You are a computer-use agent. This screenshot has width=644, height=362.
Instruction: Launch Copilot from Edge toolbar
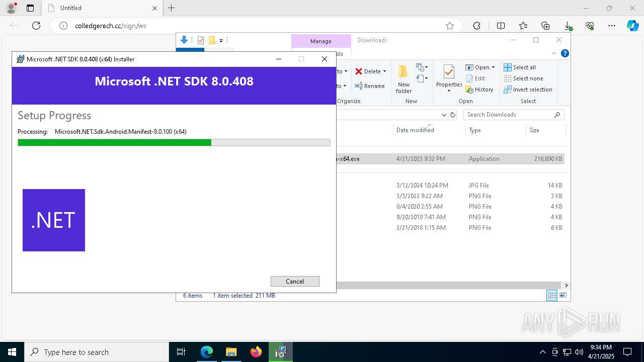[632, 26]
